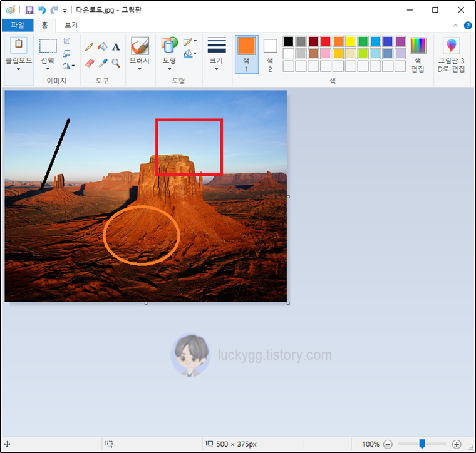
Task: Open the shape Outline dropdown
Action: point(190,41)
